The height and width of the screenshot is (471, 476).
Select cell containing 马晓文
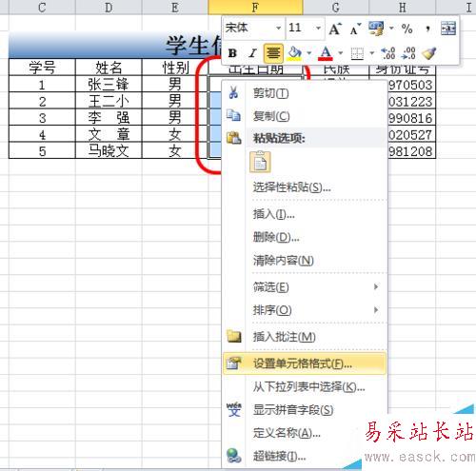109,150
